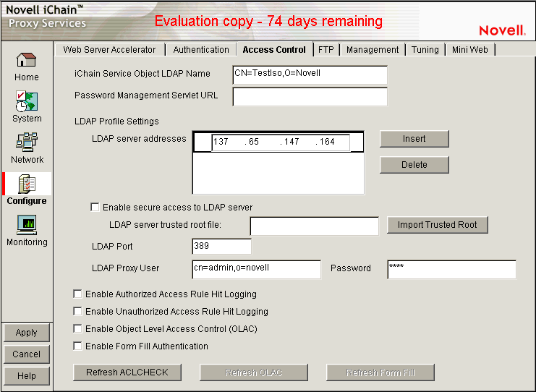Click the LDAP Proxy User field
Viewport: 536px width, 392px height.
(256, 269)
